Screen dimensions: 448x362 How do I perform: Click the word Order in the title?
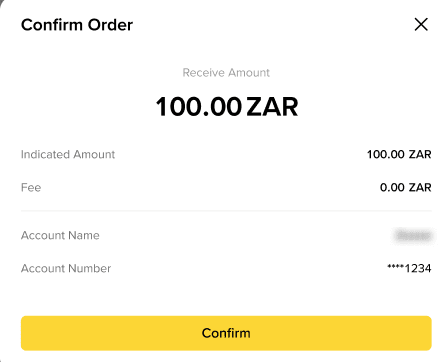pos(110,25)
